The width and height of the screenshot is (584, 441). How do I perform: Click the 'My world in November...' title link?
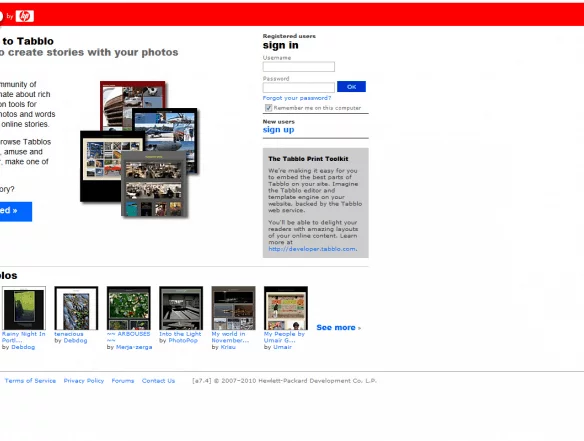(x=230, y=337)
